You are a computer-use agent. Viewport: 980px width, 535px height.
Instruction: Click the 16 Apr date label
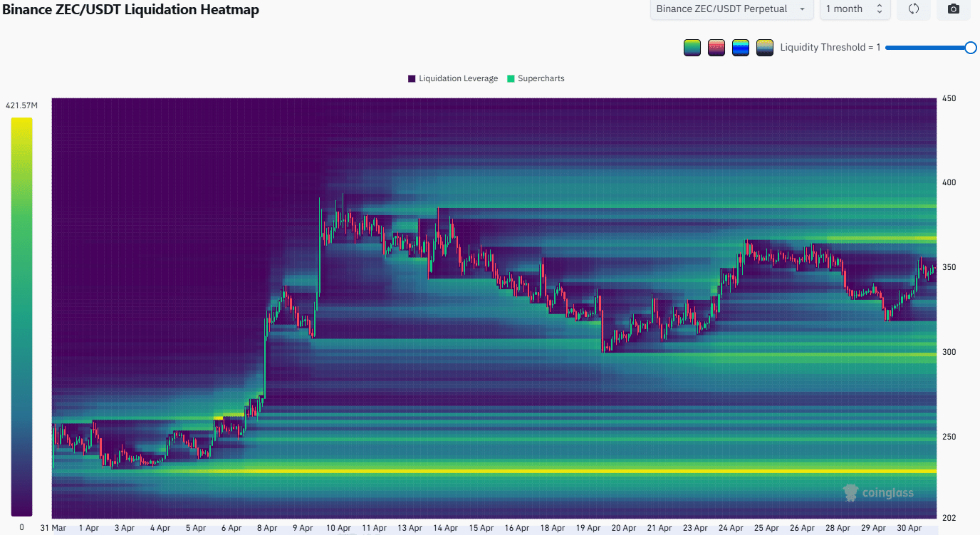(517, 528)
